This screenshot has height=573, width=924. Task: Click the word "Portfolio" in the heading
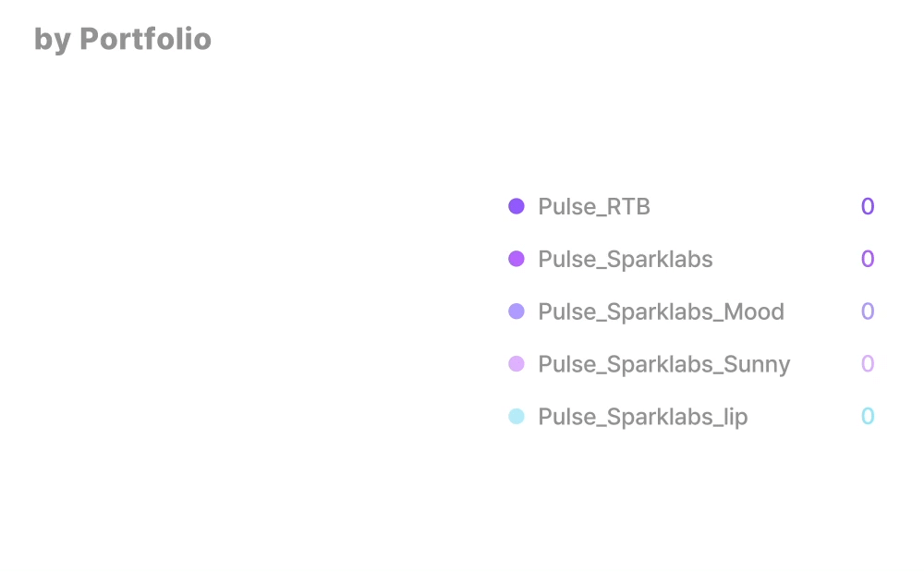pyautogui.click(x=146, y=39)
